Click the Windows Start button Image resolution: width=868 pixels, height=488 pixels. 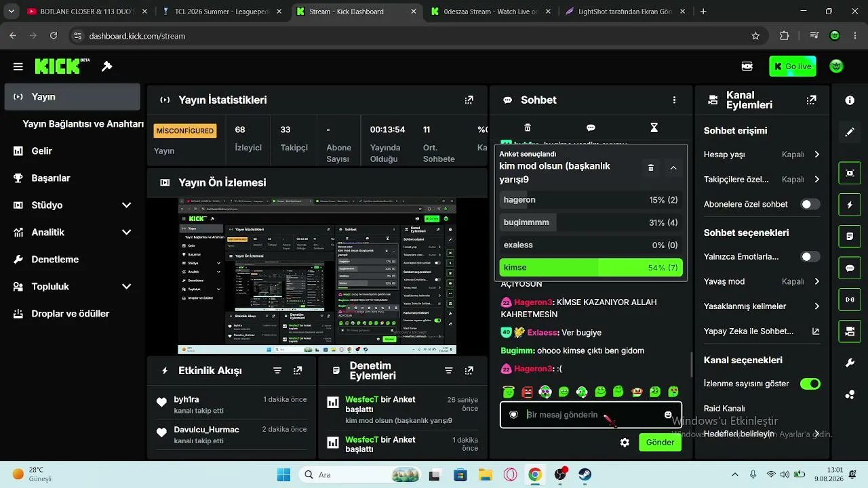(283, 474)
